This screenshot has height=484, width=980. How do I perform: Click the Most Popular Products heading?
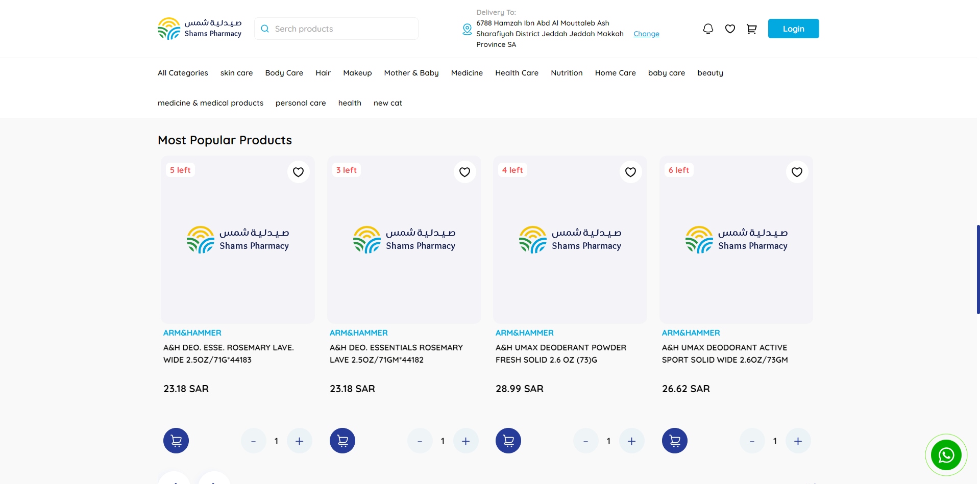(225, 140)
